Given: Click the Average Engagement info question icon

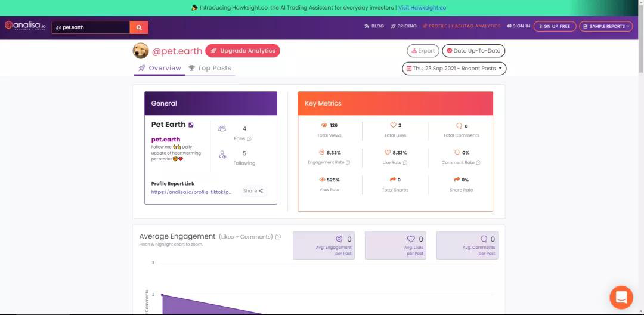Looking at the screenshot, I should pos(278,237).
